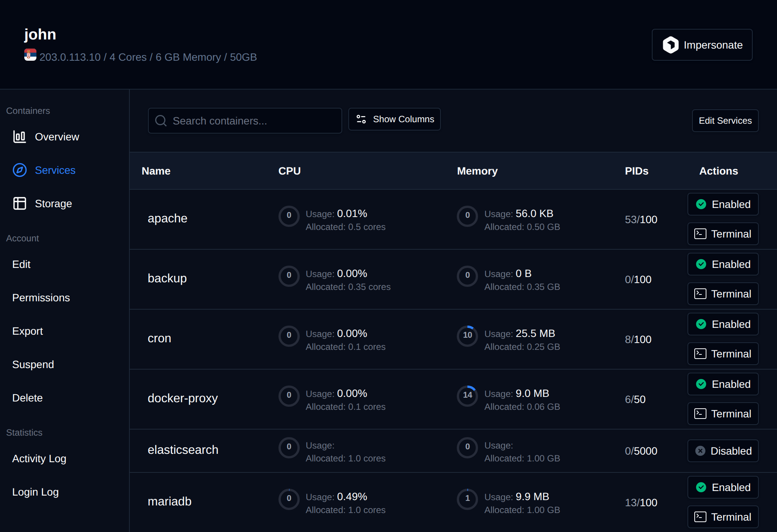777x532 pixels.
Task: Click the CPU column header
Action: tap(289, 171)
